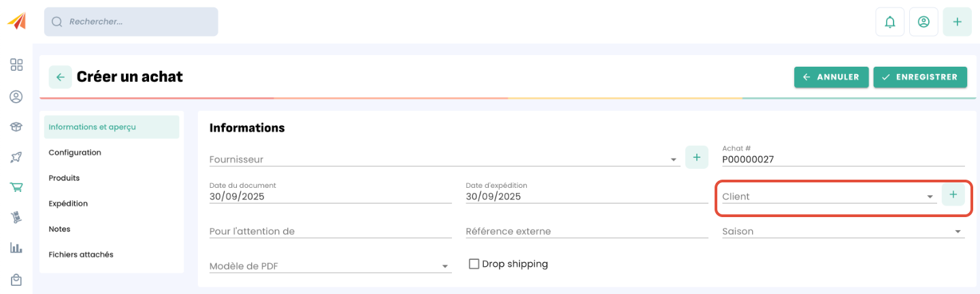Expand the Modèle de PDF dropdown
Image resolution: width=980 pixels, height=294 pixels.
445,266
